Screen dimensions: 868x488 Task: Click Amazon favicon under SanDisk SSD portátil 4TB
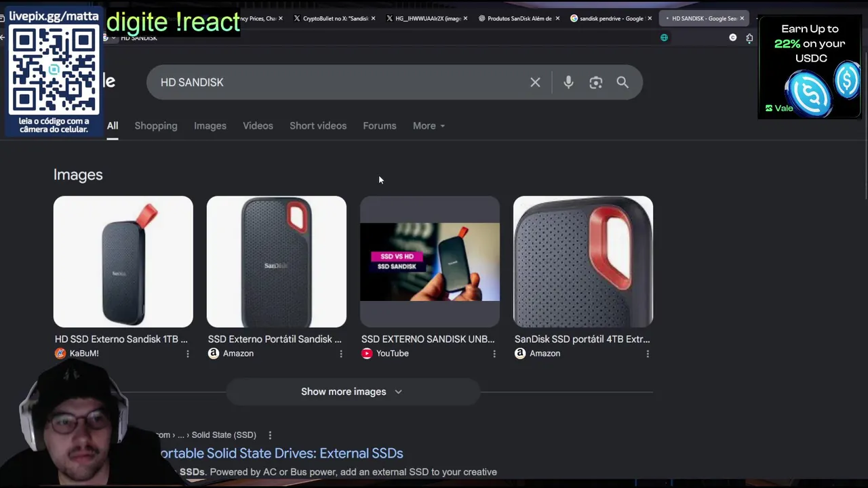[520, 353]
